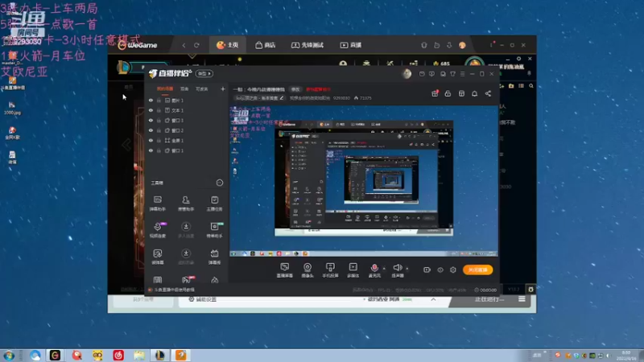This screenshot has width=644, height=362.
Task: Expand the microphone options arrow
Action: click(x=384, y=269)
